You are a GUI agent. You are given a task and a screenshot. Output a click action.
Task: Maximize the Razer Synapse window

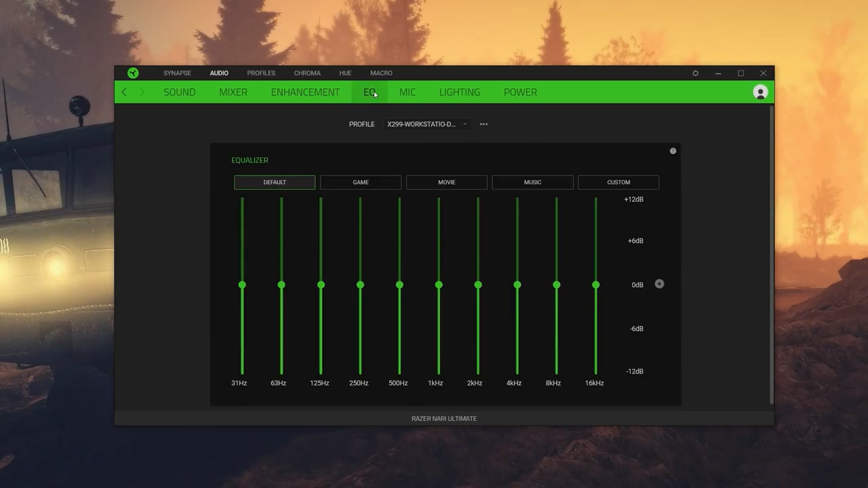(741, 73)
